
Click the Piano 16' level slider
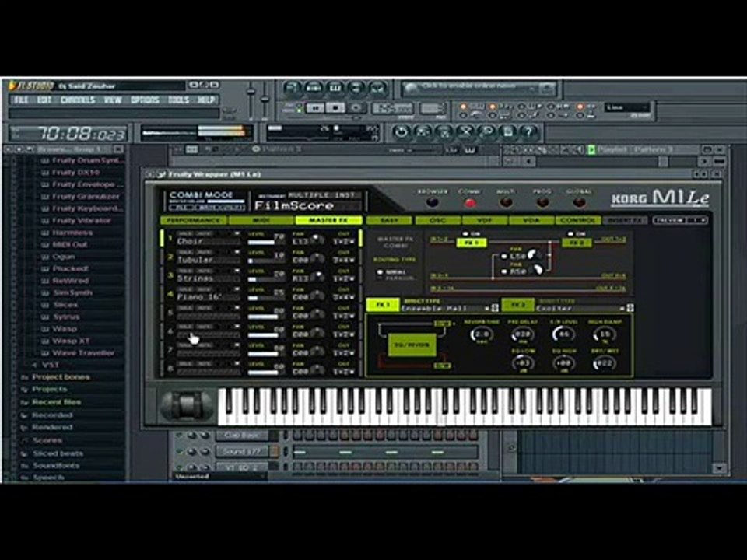pyautogui.click(x=266, y=298)
